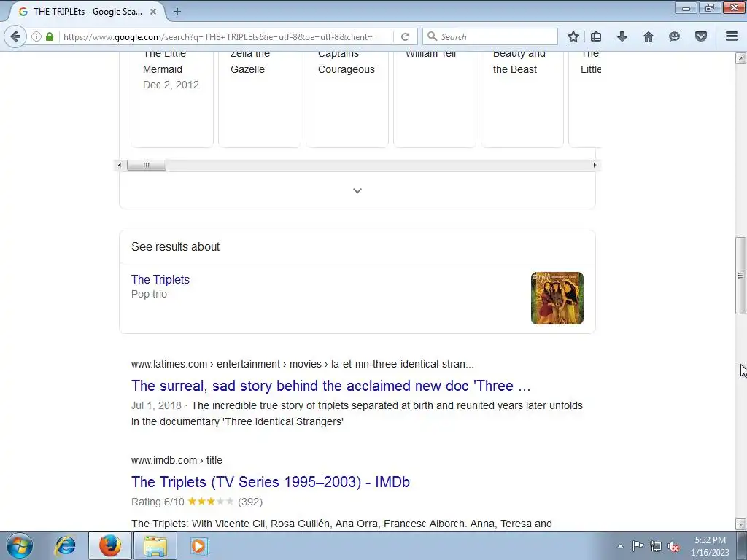This screenshot has height=560, width=747.
Task: Open the chat smiley icon
Action: (x=674, y=36)
